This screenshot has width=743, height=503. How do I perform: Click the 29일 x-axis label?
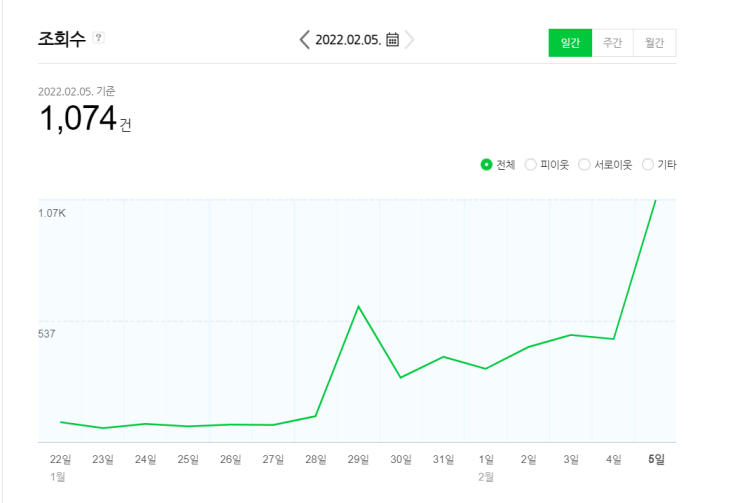tap(358, 459)
